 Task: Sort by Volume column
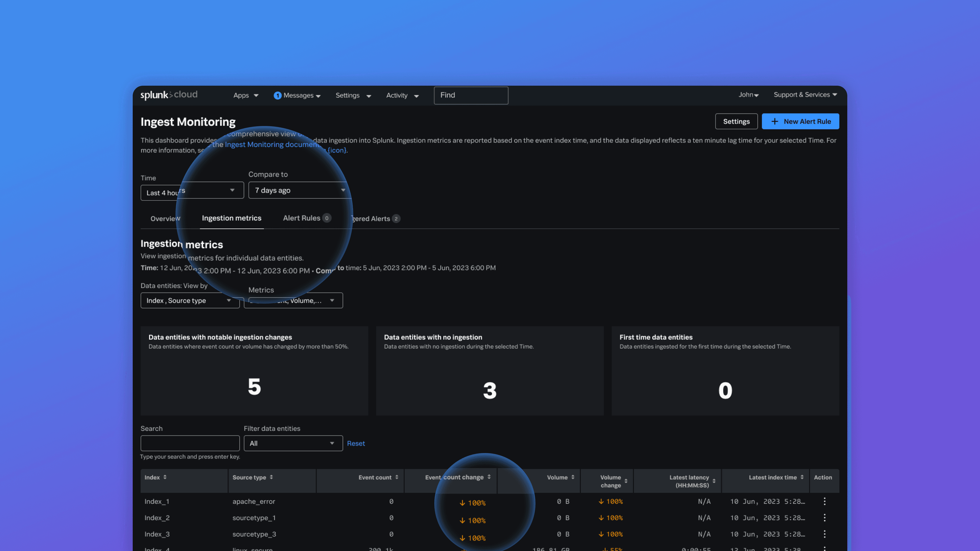tap(572, 477)
